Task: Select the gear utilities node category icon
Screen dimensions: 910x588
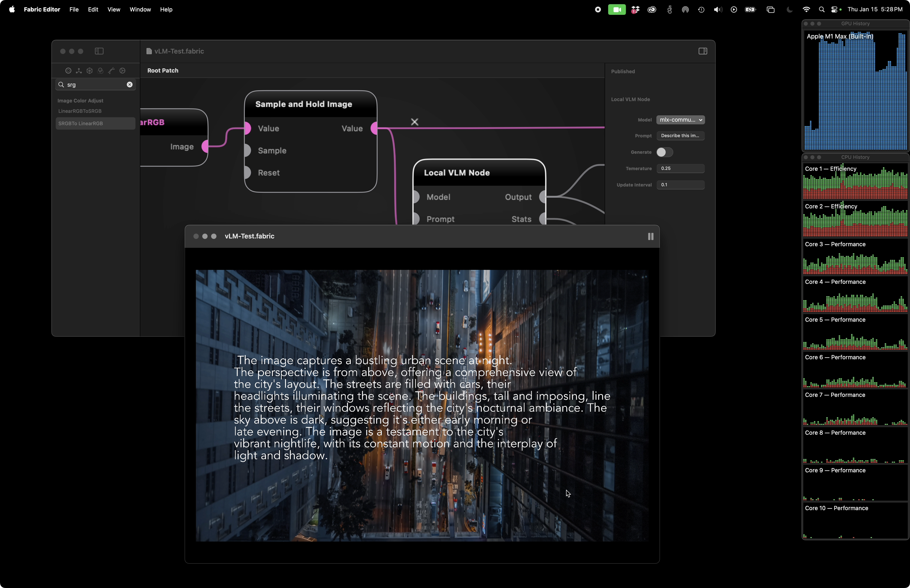Action: click(x=123, y=71)
